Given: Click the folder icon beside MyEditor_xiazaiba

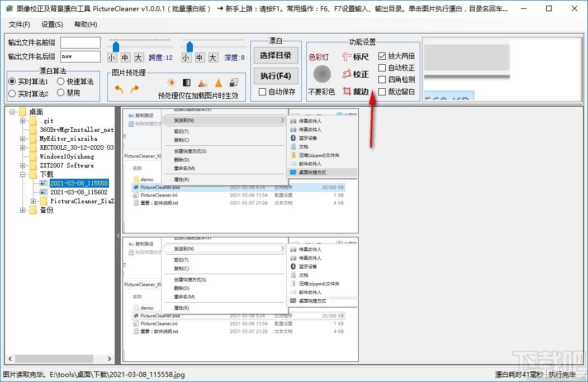Looking at the screenshot, I should 34,139.
